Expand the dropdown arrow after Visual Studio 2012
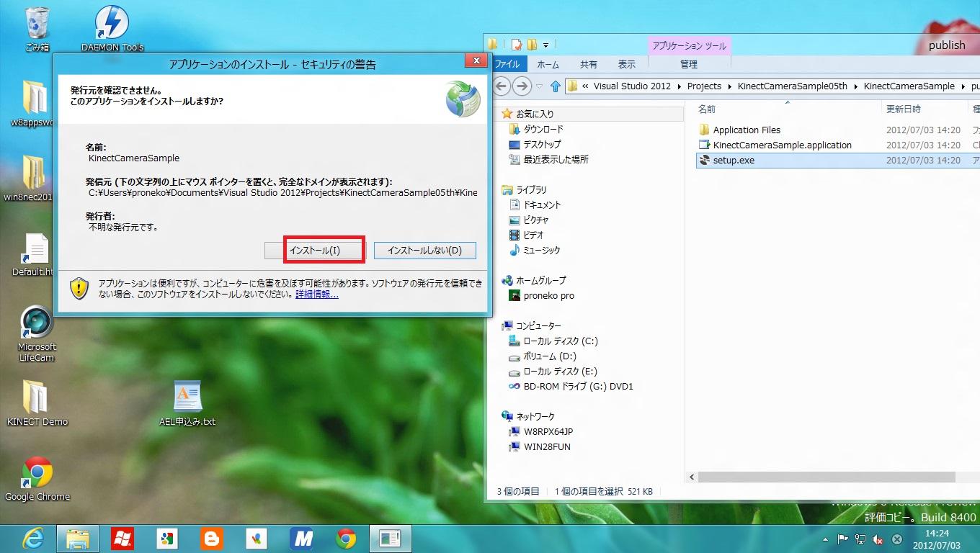980x553 pixels. tap(679, 86)
